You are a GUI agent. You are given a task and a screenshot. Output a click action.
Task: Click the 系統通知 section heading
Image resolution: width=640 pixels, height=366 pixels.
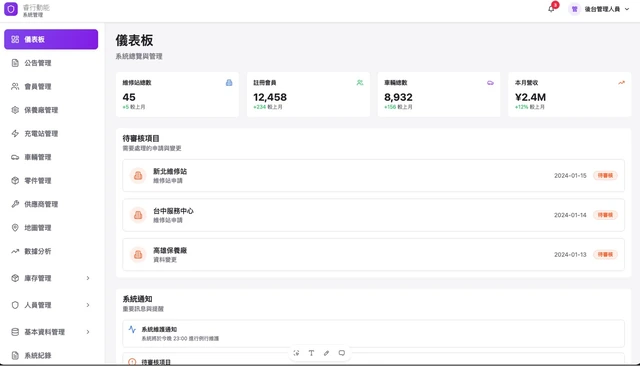click(x=137, y=299)
